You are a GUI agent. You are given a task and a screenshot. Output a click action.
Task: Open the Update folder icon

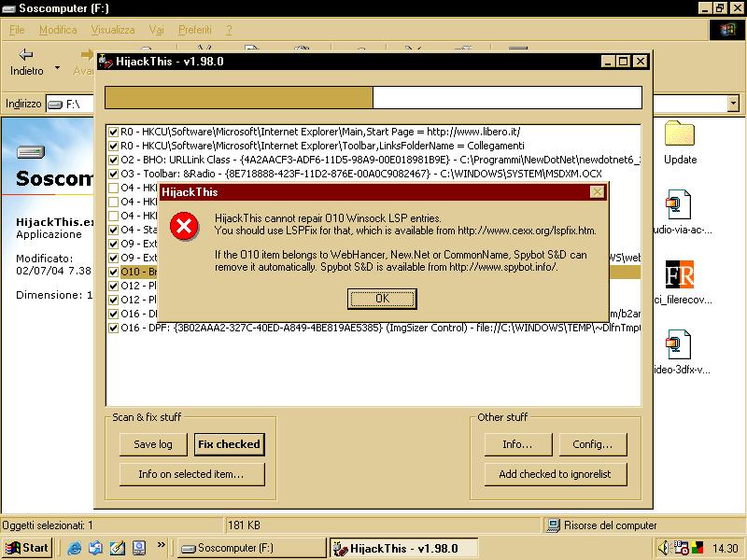tap(680, 135)
